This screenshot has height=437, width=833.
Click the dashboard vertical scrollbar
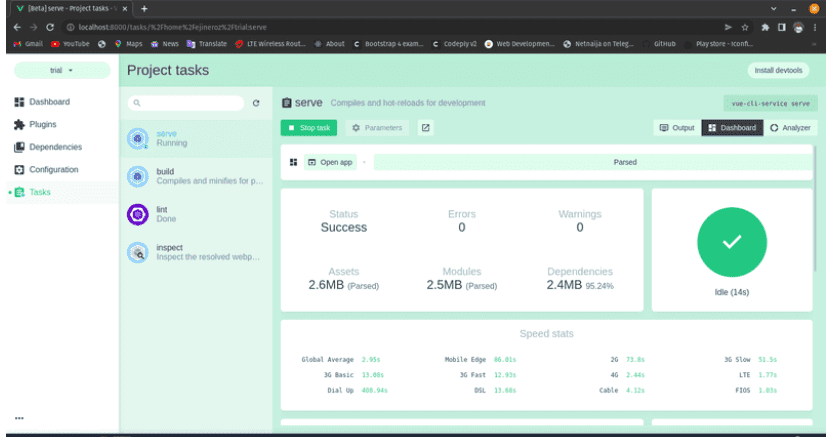coord(815,208)
